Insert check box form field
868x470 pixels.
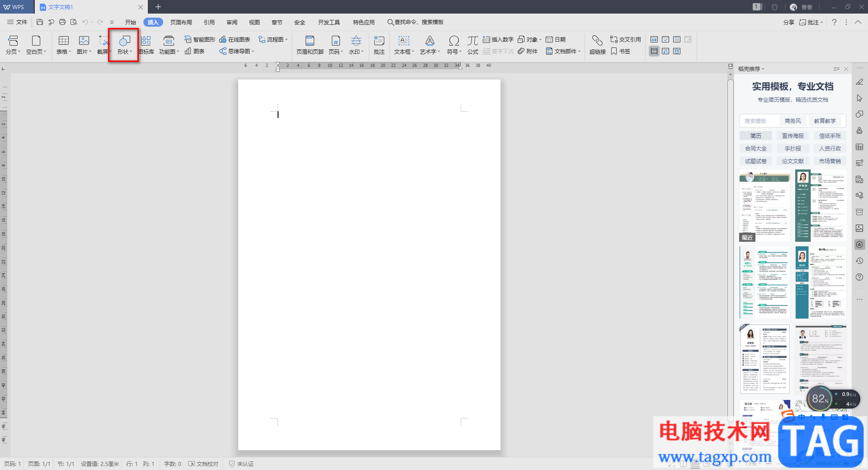click(665, 40)
